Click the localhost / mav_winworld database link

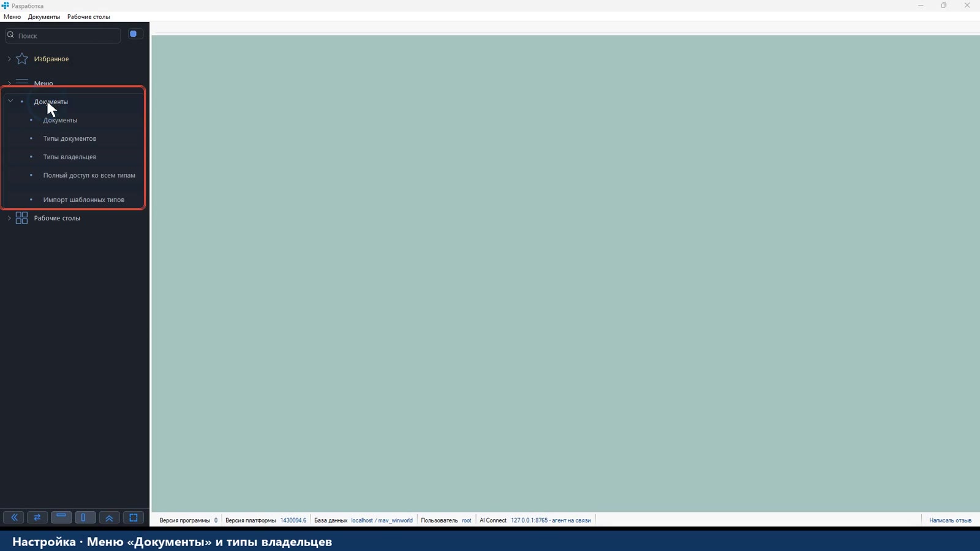click(x=382, y=520)
